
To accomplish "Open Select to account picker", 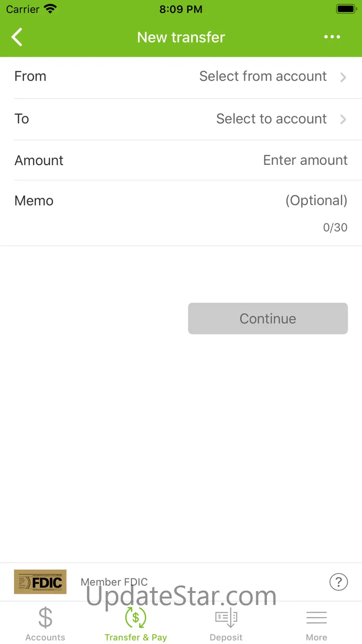I will pos(271,119).
